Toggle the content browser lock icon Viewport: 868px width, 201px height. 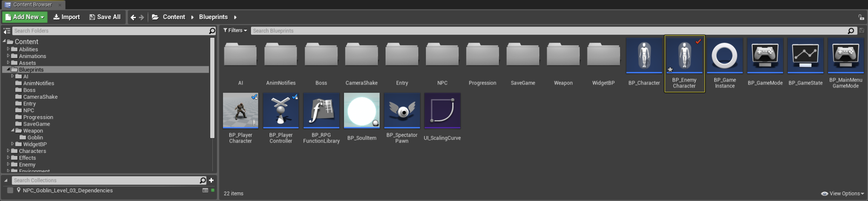click(x=861, y=17)
